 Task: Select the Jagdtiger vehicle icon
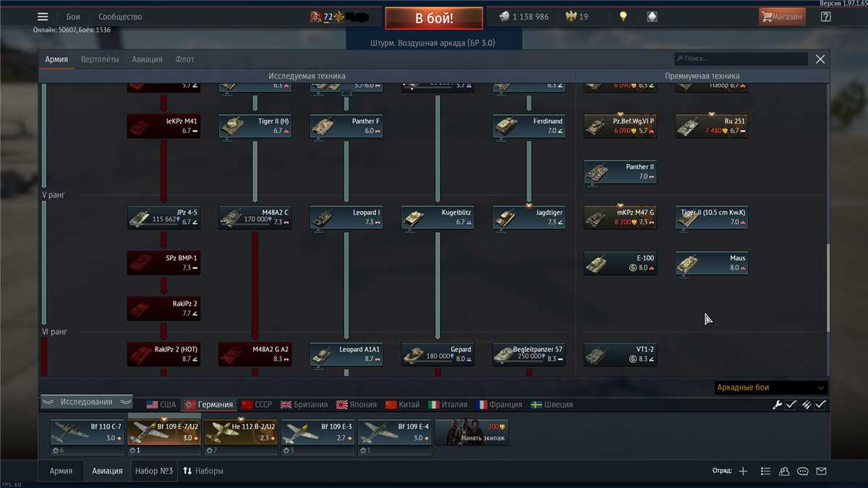click(529, 218)
